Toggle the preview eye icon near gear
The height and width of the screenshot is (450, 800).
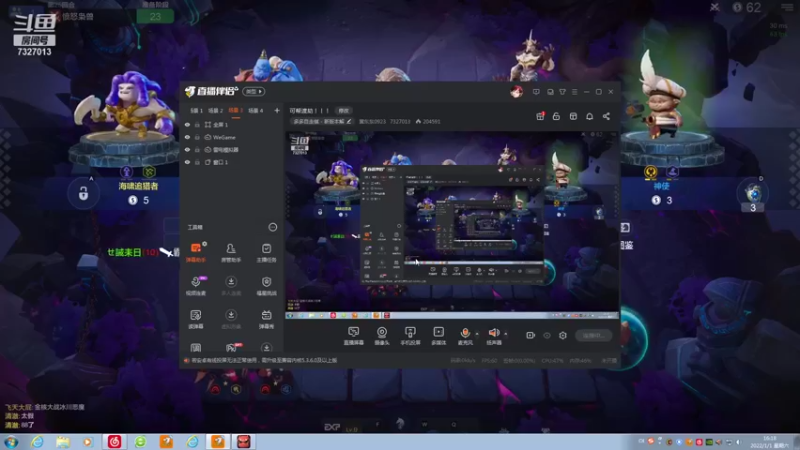547,335
